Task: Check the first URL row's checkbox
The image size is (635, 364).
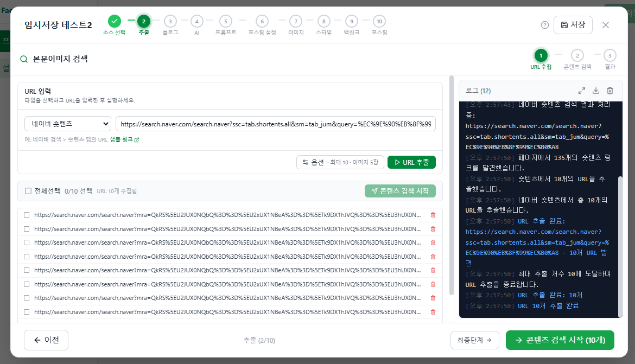Action: (26, 215)
